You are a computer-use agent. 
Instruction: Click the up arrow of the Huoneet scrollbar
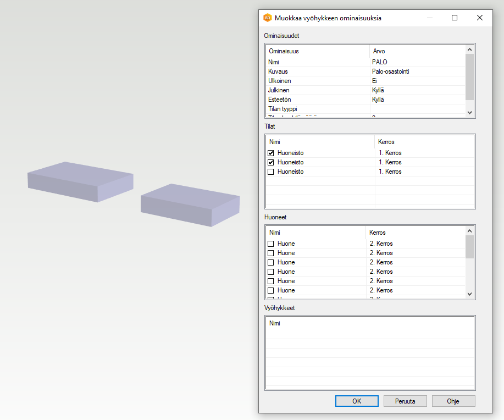point(469,231)
